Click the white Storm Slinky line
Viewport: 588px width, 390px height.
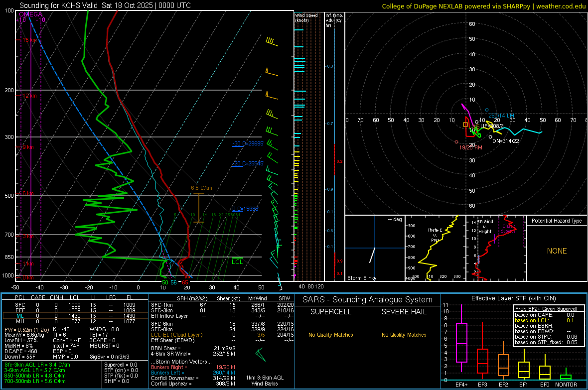pos(372,255)
